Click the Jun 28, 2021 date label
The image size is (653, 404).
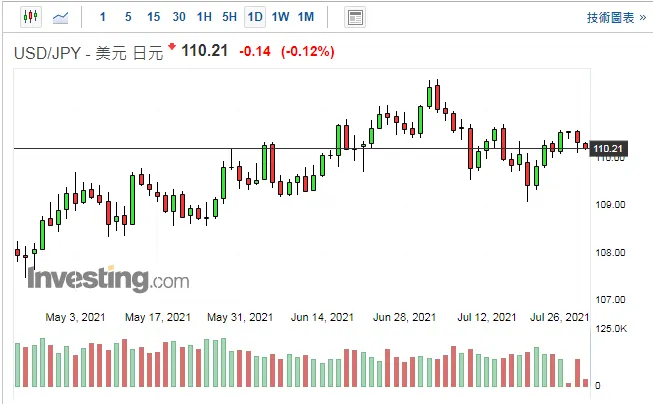tap(404, 317)
